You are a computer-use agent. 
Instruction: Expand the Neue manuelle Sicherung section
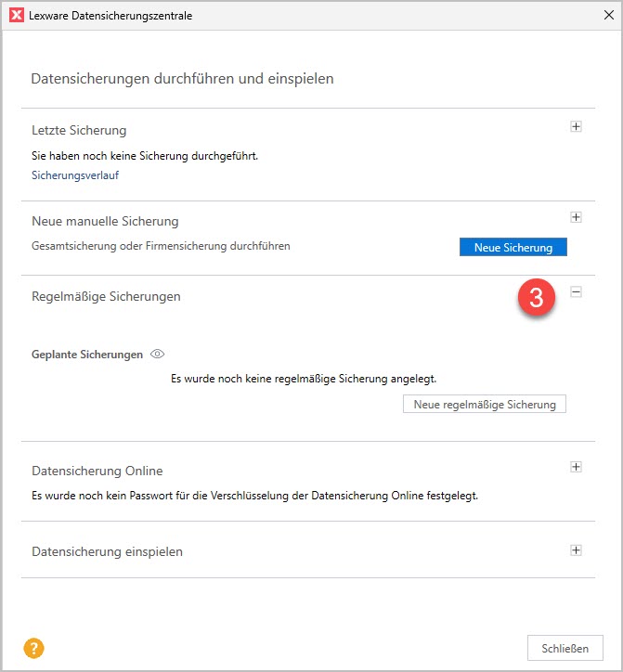[x=576, y=217]
